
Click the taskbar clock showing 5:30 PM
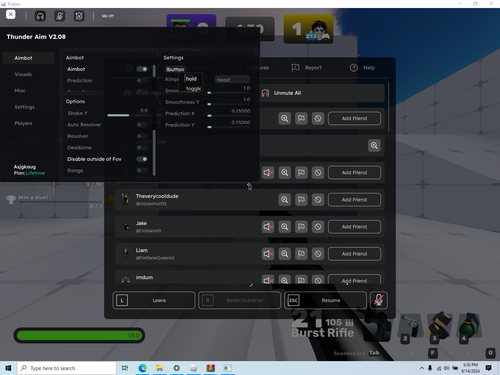point(470,368)
